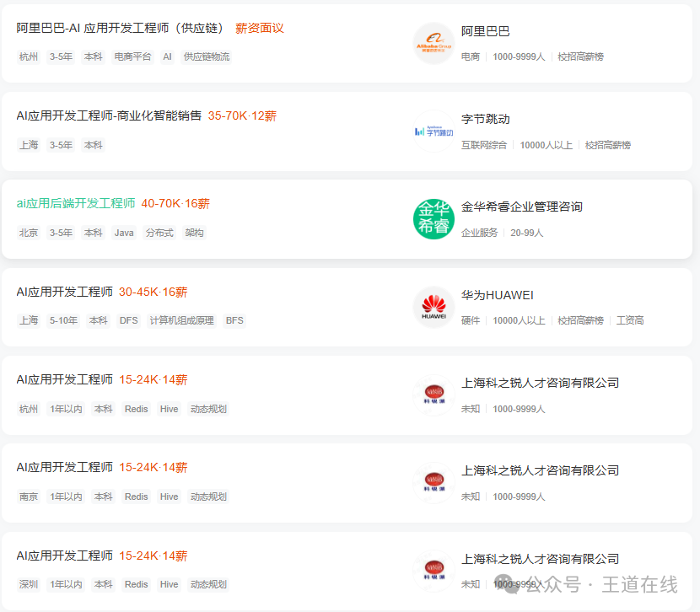Click the 35-70K·12薪 salary text
700x612 pixels.
242,116
